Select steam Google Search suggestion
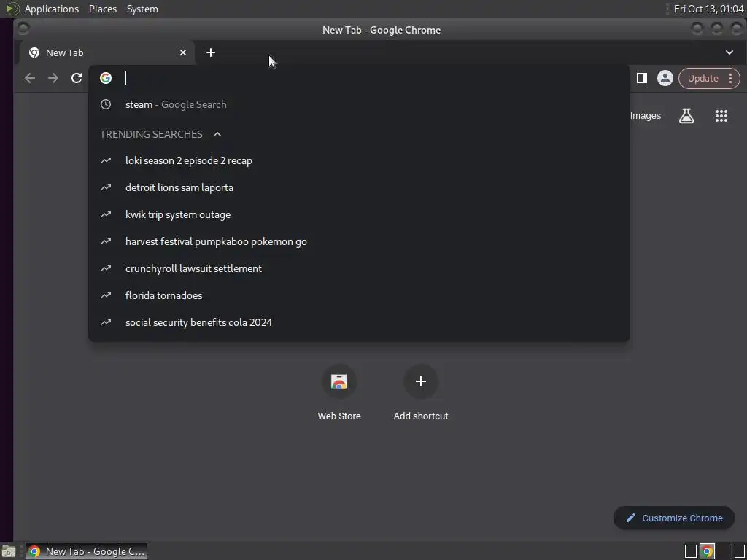The height and width of the screenshot is (560, 747). 359,104
